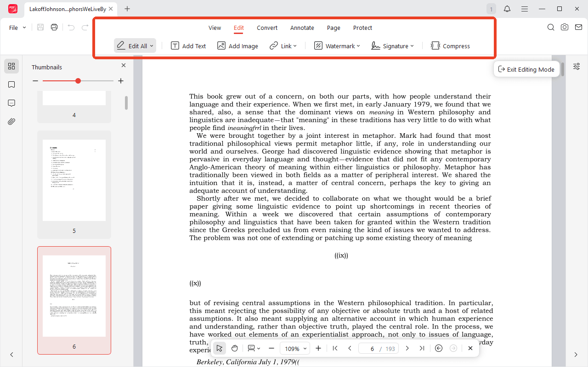Click the Redo arrow

(x=85, y=28)
